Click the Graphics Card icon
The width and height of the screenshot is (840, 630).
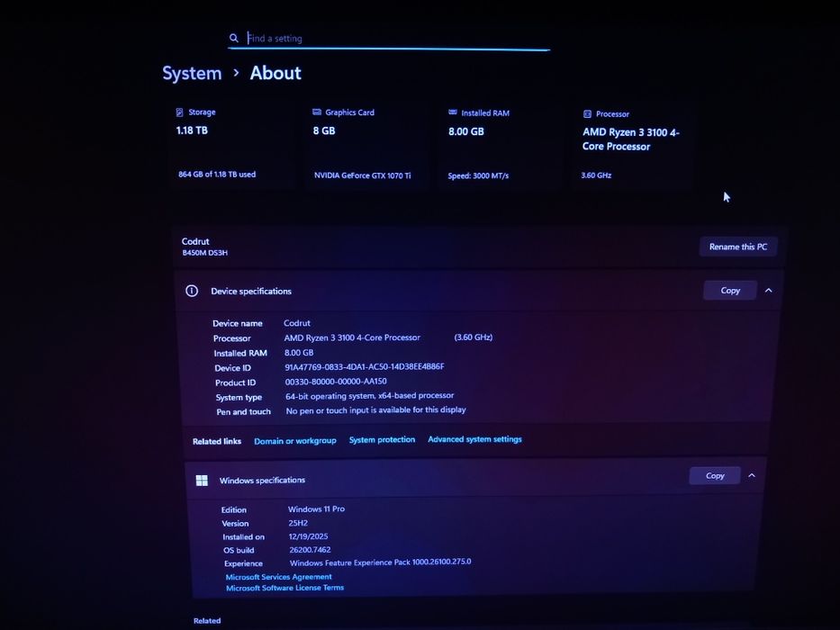tap(317, 112)
